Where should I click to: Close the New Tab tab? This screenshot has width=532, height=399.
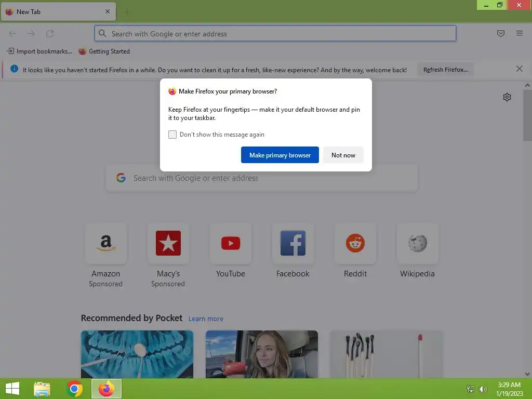point(107,11)
